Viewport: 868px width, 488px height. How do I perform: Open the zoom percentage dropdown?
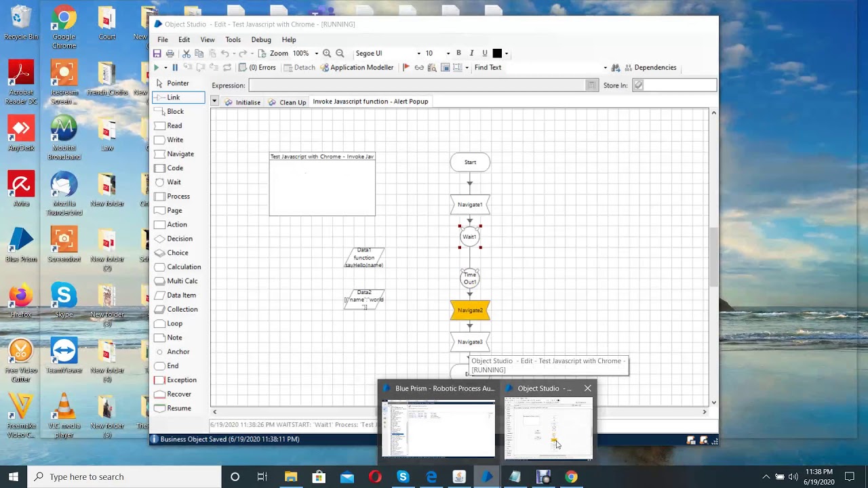pyautogui.click(x=317, y=54)
